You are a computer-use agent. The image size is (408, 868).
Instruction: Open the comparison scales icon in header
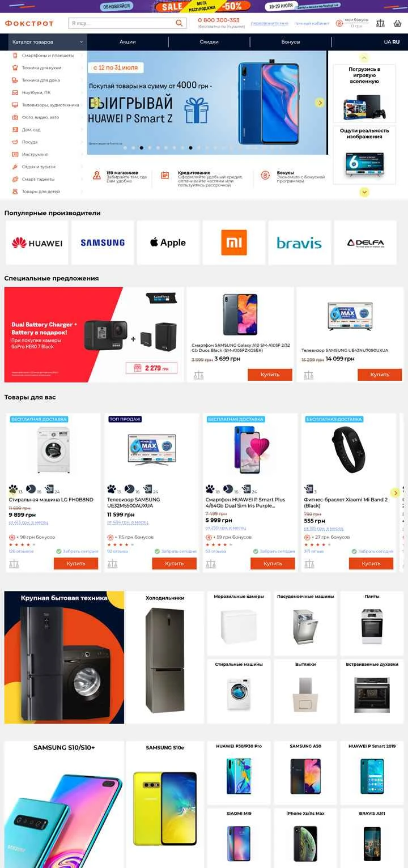(380, 24)
